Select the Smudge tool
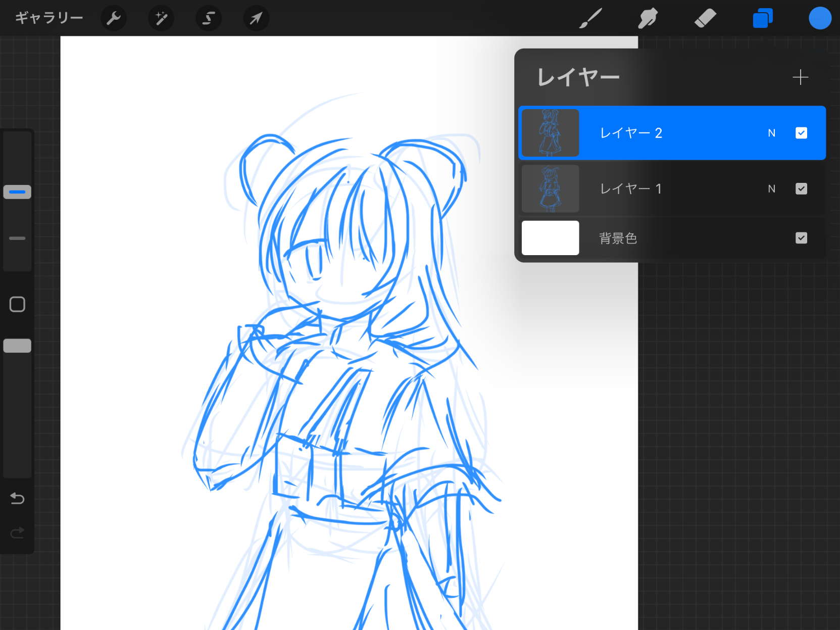The image size is (840, 630). coord(648,19)
